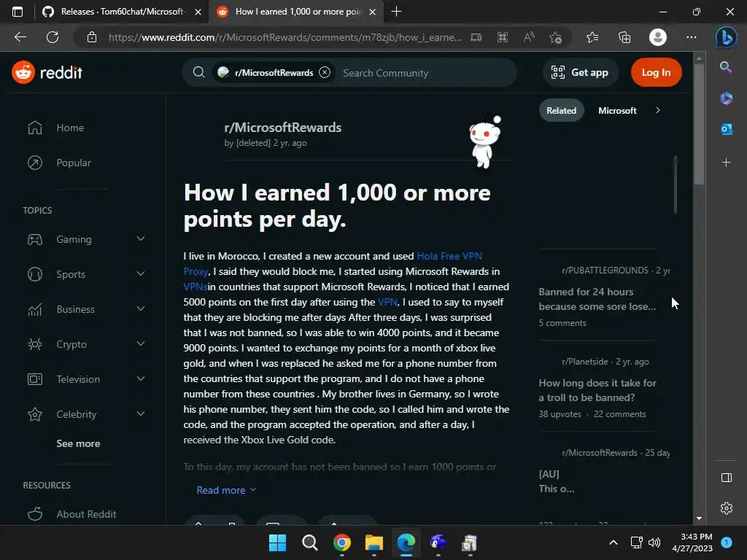Click the Get app button
This screenshot has height=560, width=747.
(580, 72)
